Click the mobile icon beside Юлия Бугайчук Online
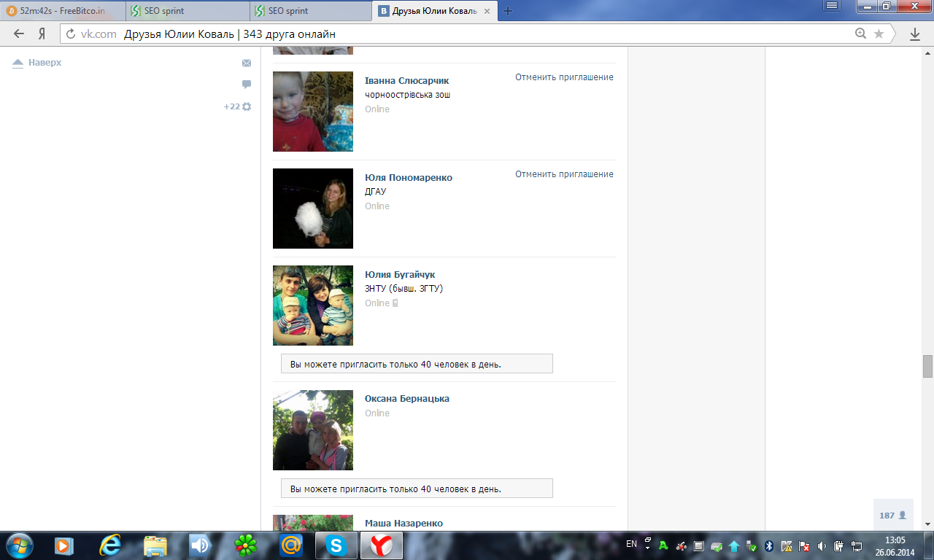934x560 pixels. [x=395, y=303]
